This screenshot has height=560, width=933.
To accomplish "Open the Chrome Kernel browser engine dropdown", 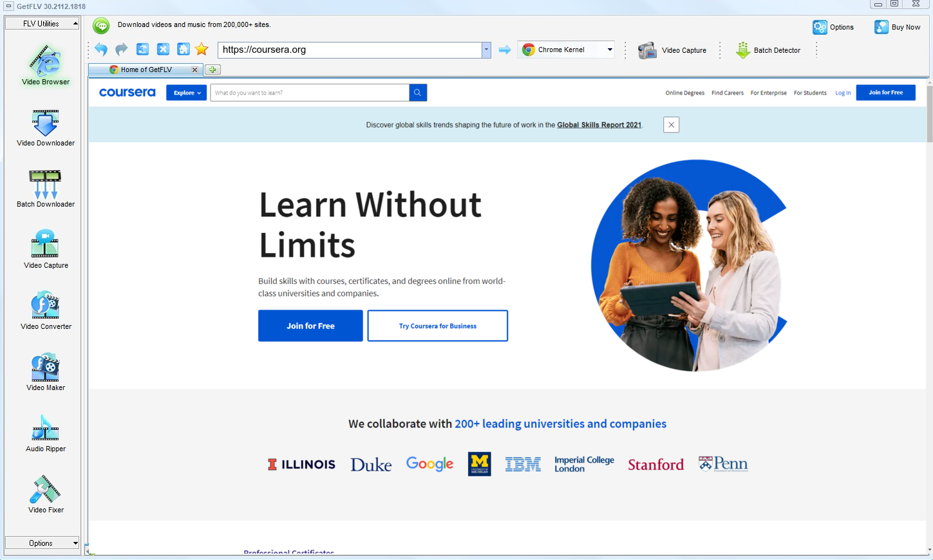I will pyautogui.click(x=566, y=50).
